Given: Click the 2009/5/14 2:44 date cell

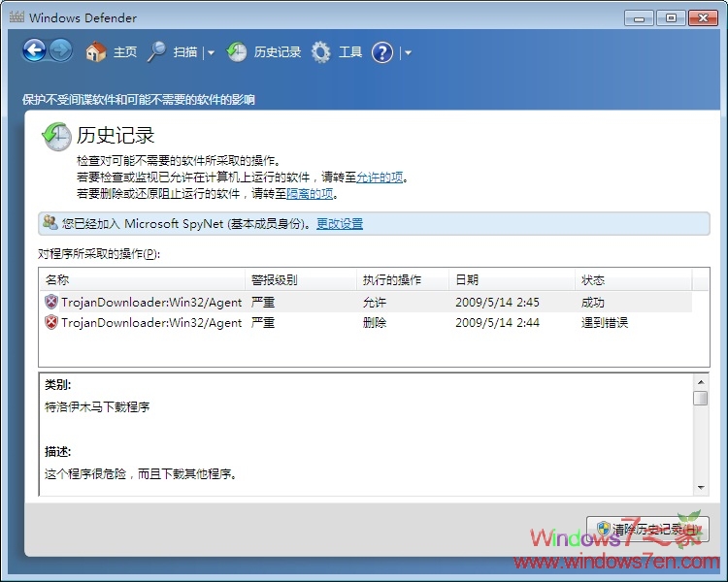Looking at the screenshot, I should 497,323.
